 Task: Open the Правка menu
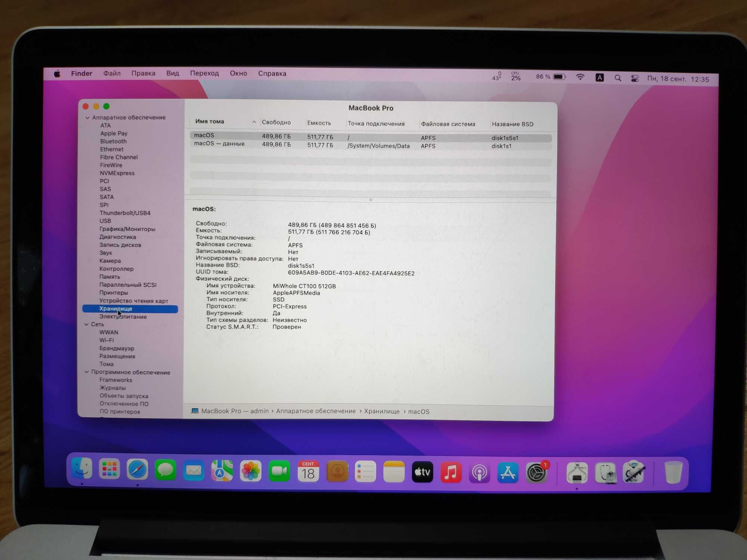click(143, 74)
